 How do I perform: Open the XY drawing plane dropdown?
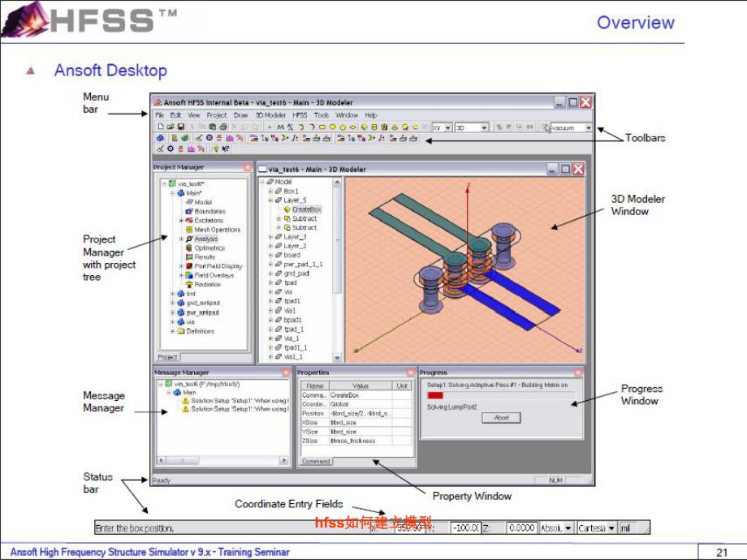448,127
